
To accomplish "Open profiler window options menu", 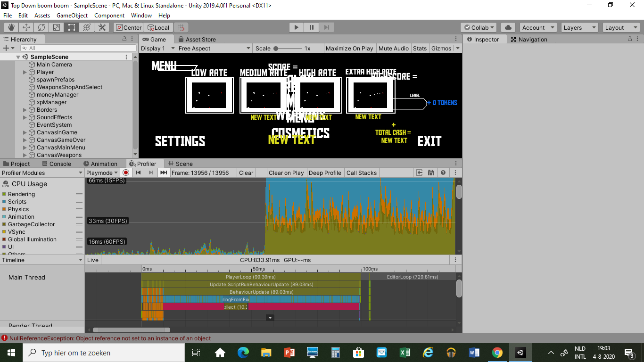I will (455, 173).
